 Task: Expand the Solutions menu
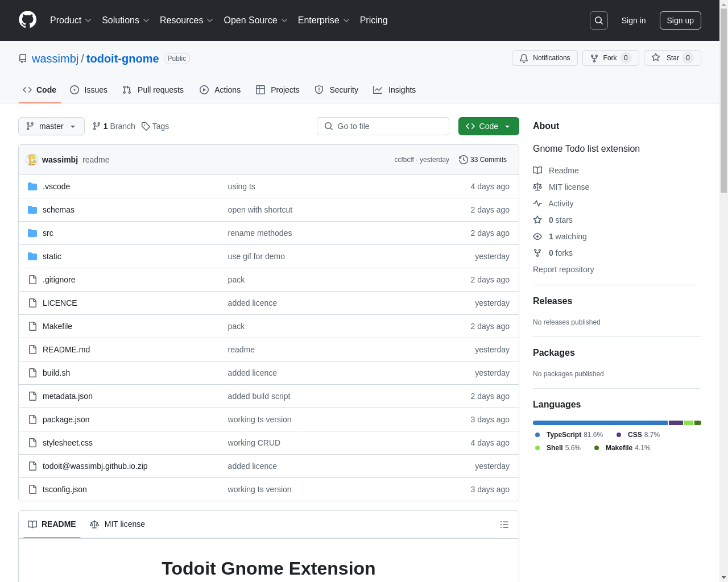click(x=126, y=20)
